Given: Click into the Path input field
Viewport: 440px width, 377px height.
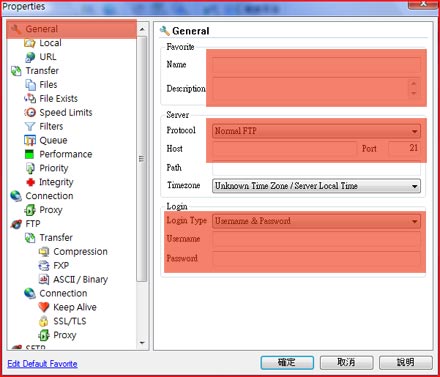Looking at the screenshot, I should click(316, 168).
